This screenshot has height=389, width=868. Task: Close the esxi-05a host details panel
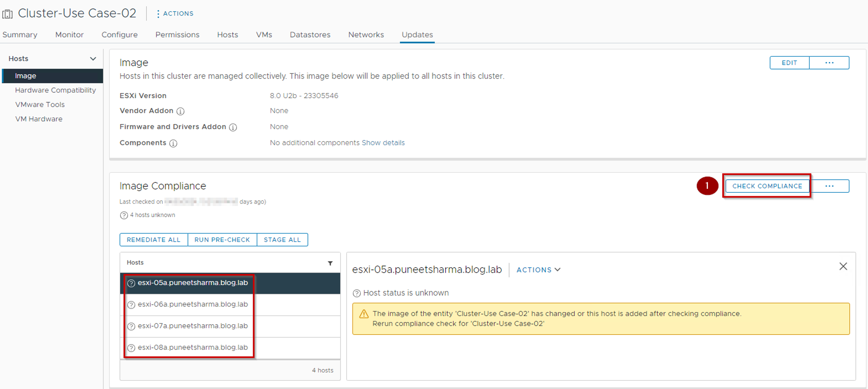point(843,267)
